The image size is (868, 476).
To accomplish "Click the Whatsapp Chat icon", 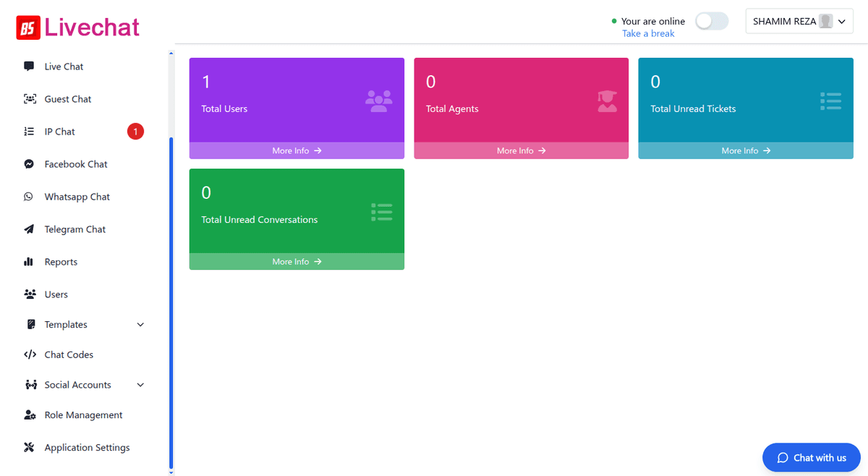I will (29, 197).
